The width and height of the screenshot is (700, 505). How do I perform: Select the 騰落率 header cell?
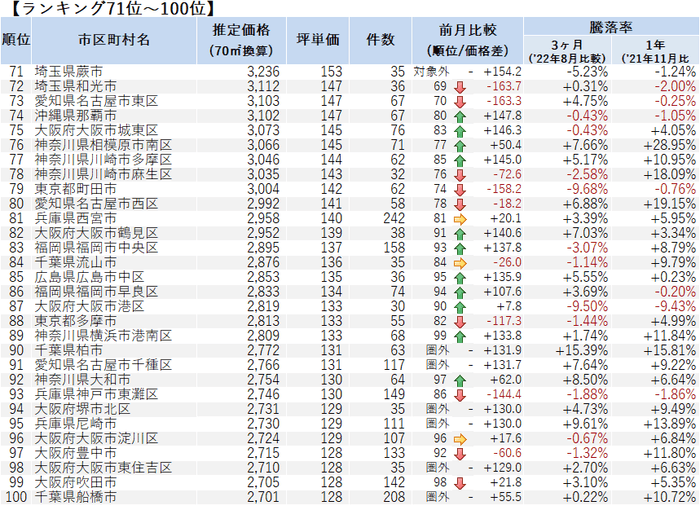point(612,26)
